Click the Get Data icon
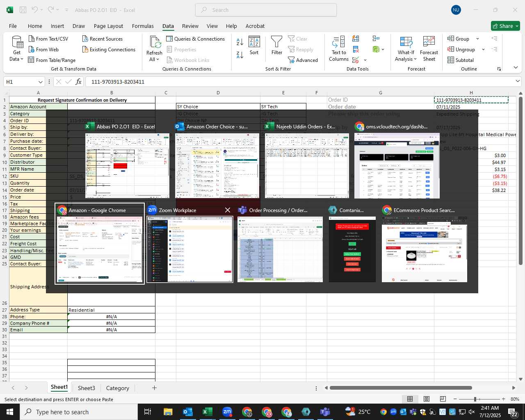Screen dimensions: 525x420 (x=17, y=42)
